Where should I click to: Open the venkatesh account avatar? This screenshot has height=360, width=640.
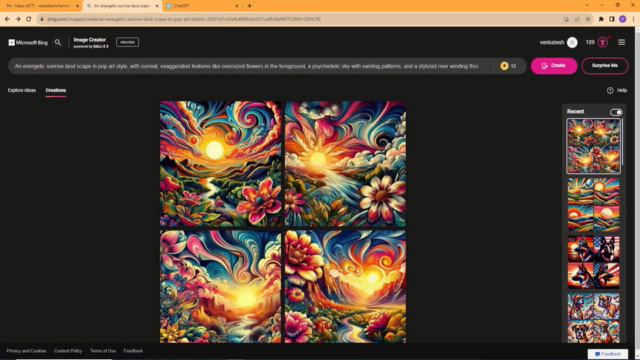572,42
